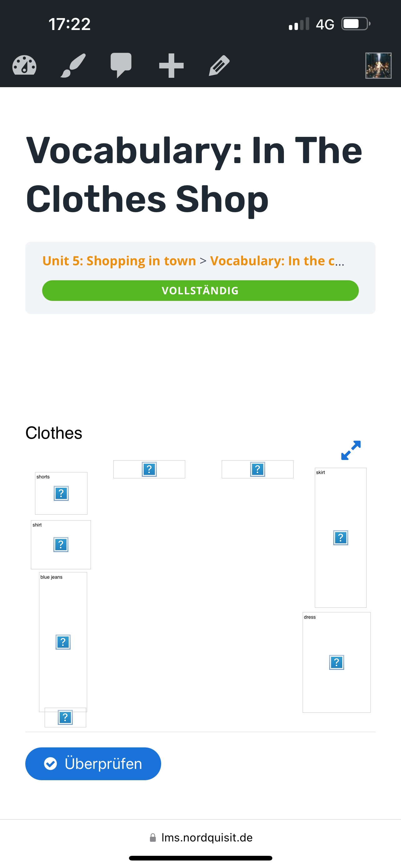Select the skirt picture placeholder
Screen dimensions: 401x868
[x=341, y=537]
